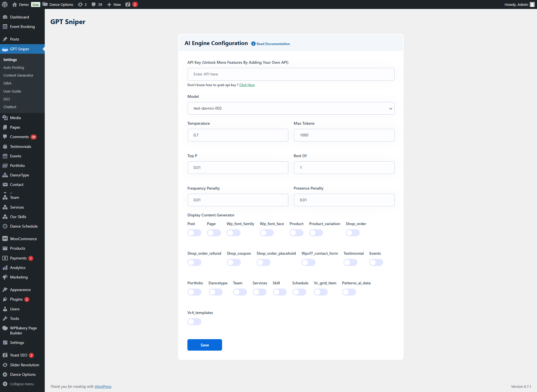
Task: Enable the Shop_order toggle switch
Action: point(353,233)
